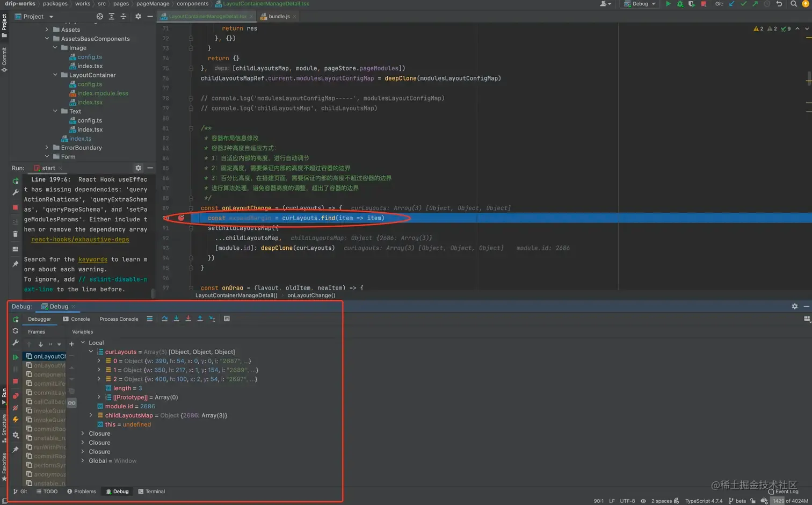Switch to the Process Console tab
This screenshot has height=505, width=812.
pyautogui.click(x=119, y=319)
